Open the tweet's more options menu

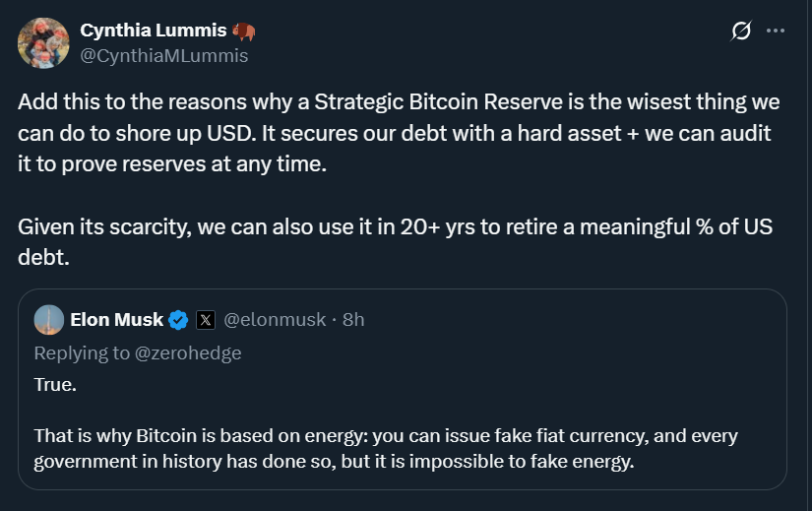click(x=776, y=32)
